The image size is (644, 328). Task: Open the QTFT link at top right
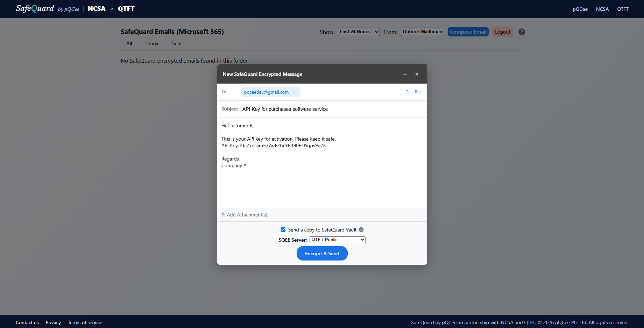point(623,9)
